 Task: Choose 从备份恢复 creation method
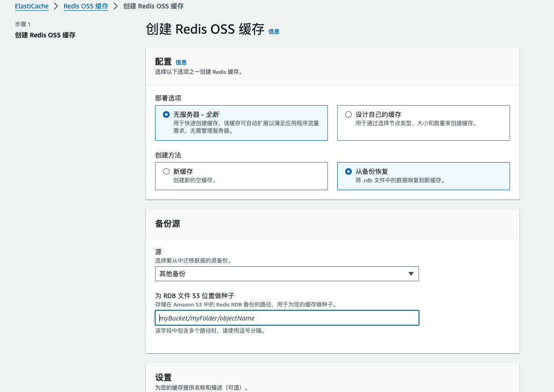[x=423, y=176]
